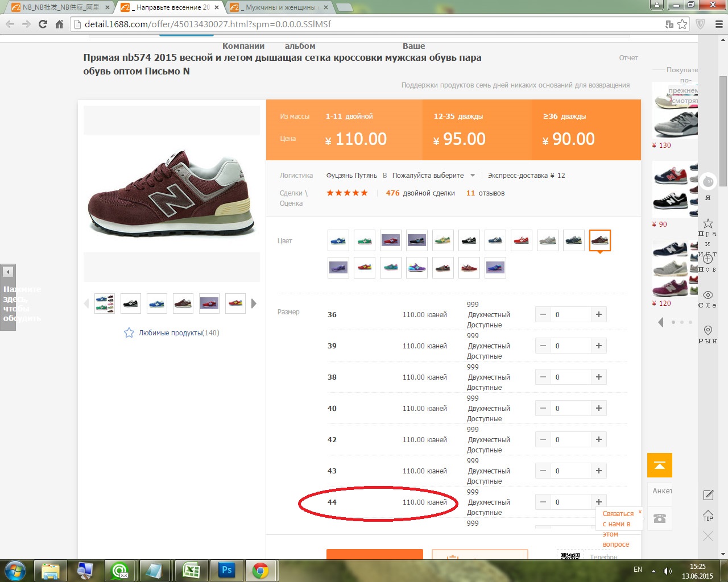Decrease quantity for size 40
The height and width of the screenshot is (582, 728).
pyautogui.click(x=543, y=408)
